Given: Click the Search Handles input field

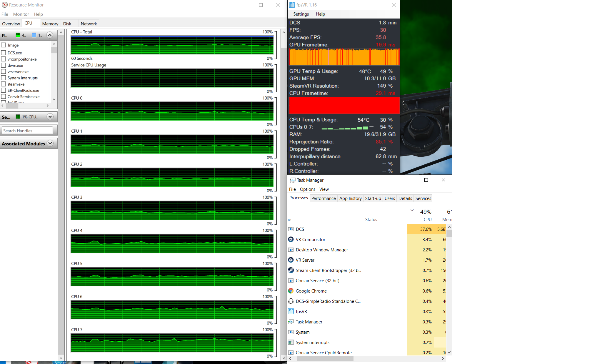Looking at the screenshot, I should 28,131.
